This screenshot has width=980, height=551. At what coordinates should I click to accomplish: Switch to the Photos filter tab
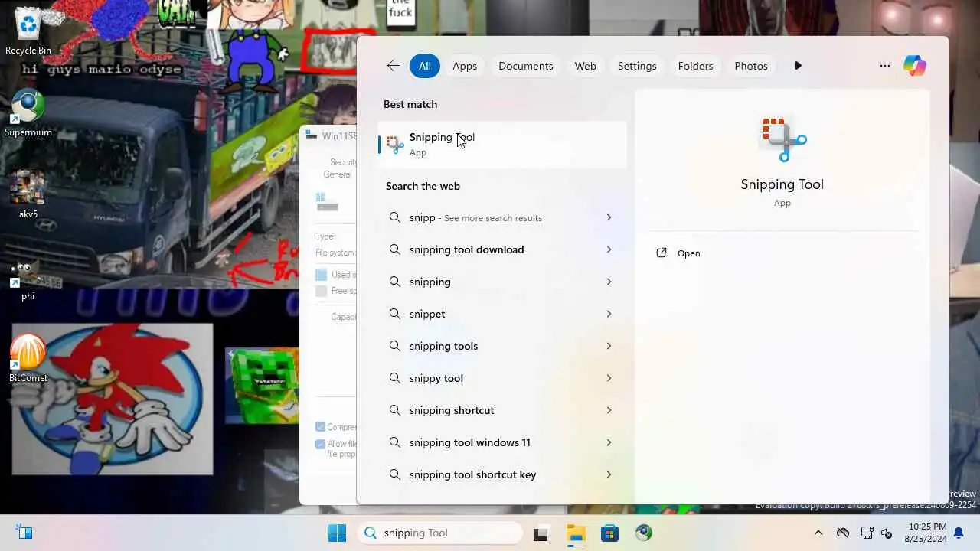coord(751,66)
